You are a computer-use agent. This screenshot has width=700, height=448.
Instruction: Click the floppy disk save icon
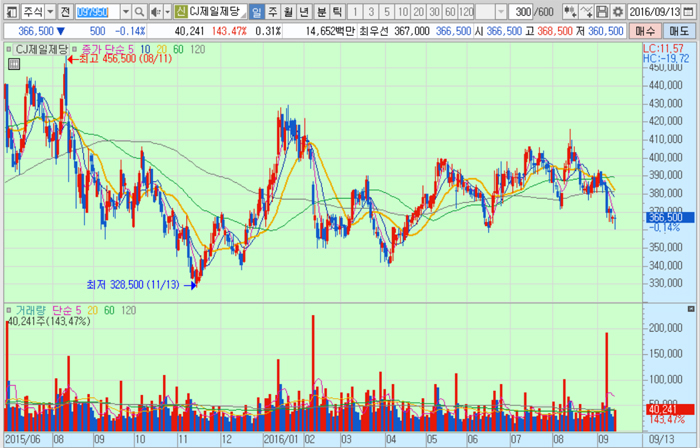tap(602, 12)
